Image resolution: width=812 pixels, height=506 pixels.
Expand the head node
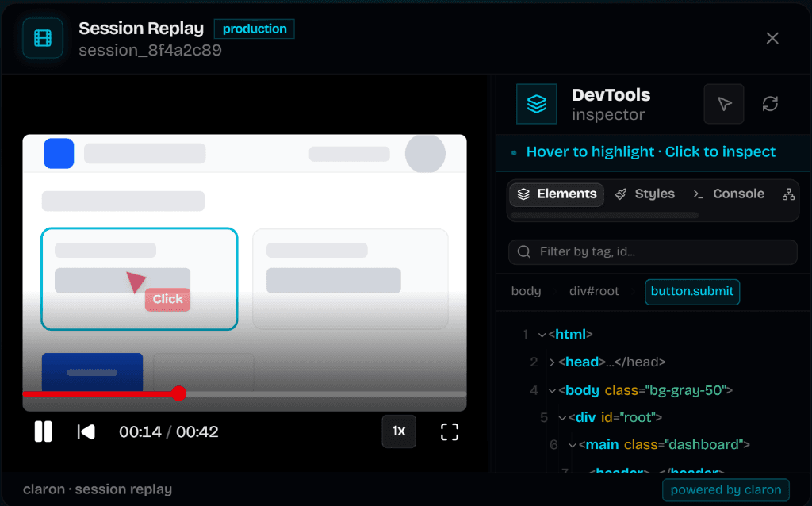point(552,362)
